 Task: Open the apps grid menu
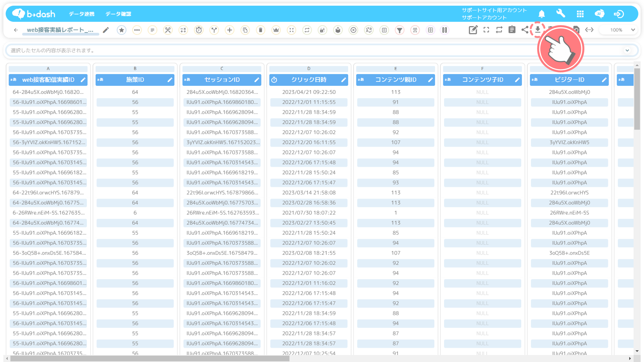pos(580,14)
